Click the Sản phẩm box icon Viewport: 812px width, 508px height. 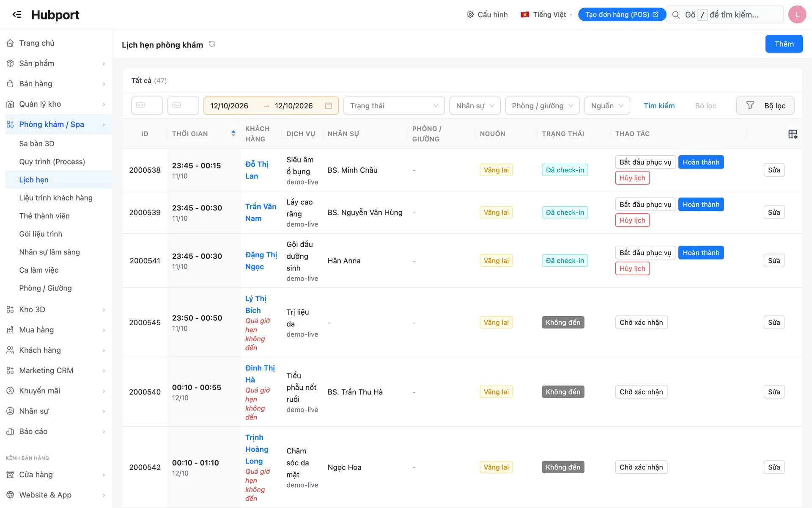point(10,63)
